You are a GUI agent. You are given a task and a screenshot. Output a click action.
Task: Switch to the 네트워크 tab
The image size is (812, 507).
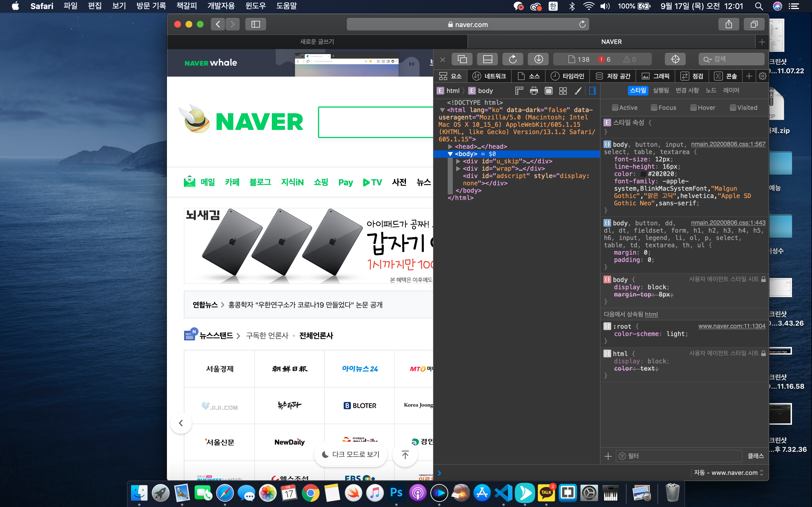pyautogui.click(x=489, y=76)
